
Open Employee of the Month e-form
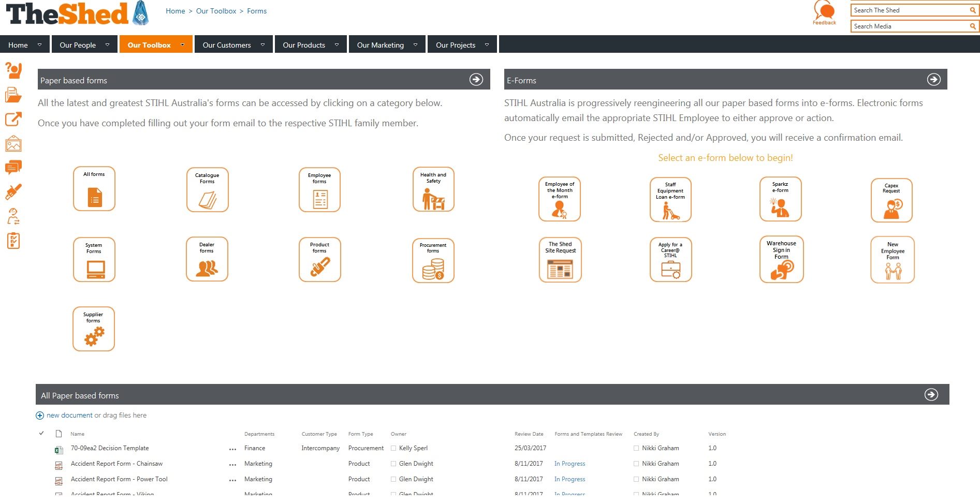click(x=560, y=199)
